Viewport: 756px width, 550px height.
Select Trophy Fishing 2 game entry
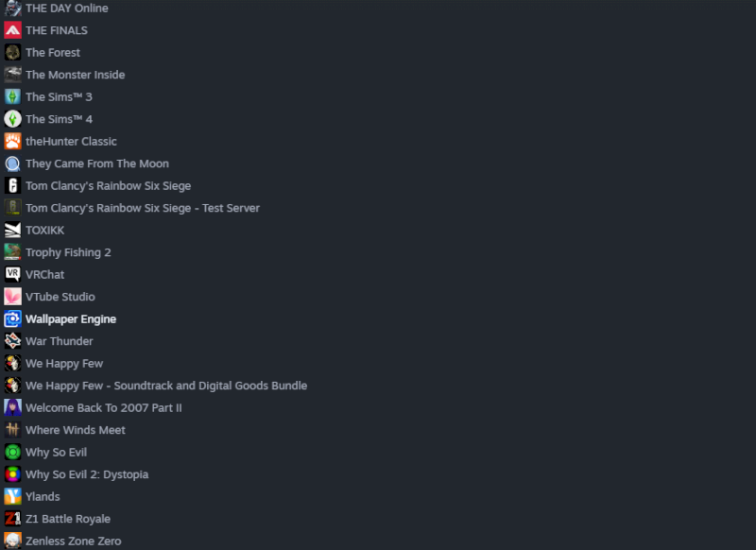pos(68,252)
